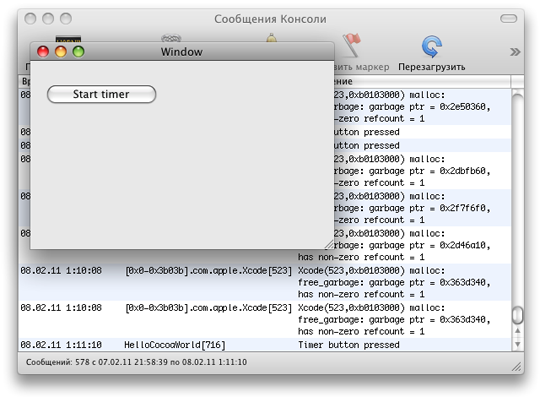Toggle toolbar with pill button in title bar
Image resolution: width=540 pixels, height=397 pixels.
508,19
